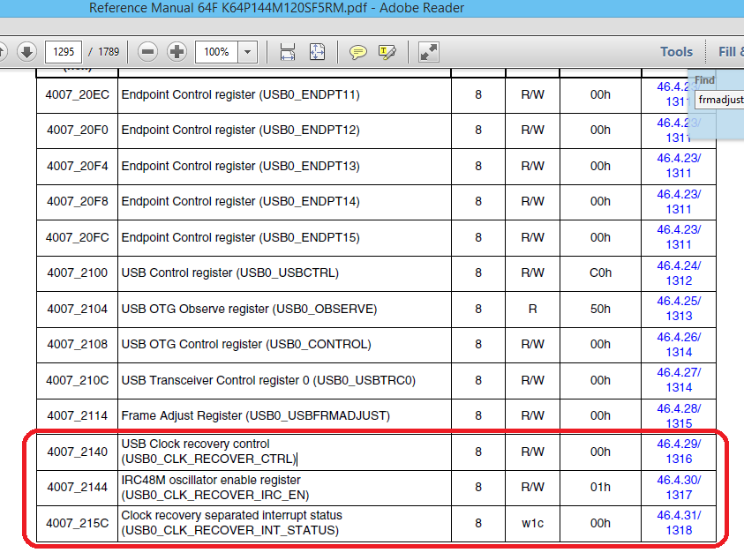
Task: Click address cell 4007_20F8
Action: point(78,202)
